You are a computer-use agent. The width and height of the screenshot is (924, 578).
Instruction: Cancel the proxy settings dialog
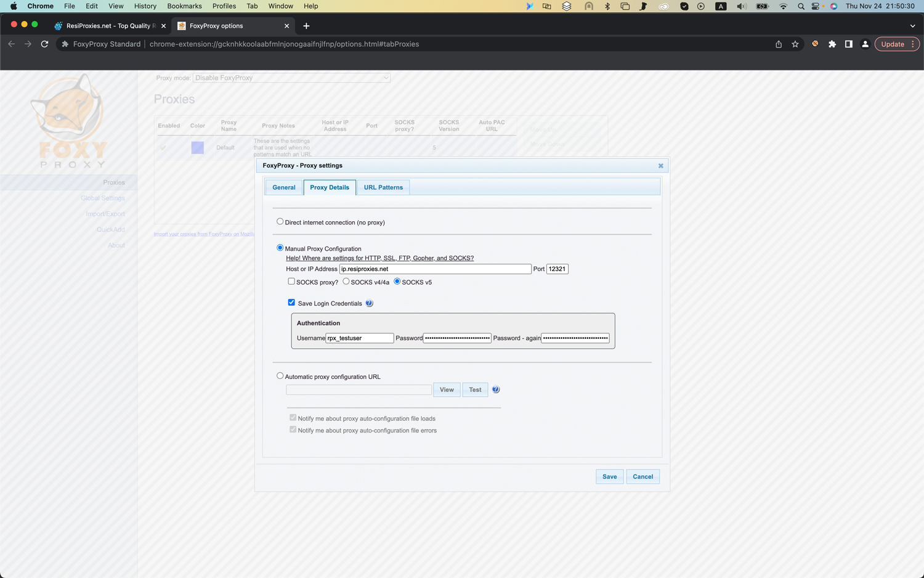pyautogui.click(x=643, y=476)
